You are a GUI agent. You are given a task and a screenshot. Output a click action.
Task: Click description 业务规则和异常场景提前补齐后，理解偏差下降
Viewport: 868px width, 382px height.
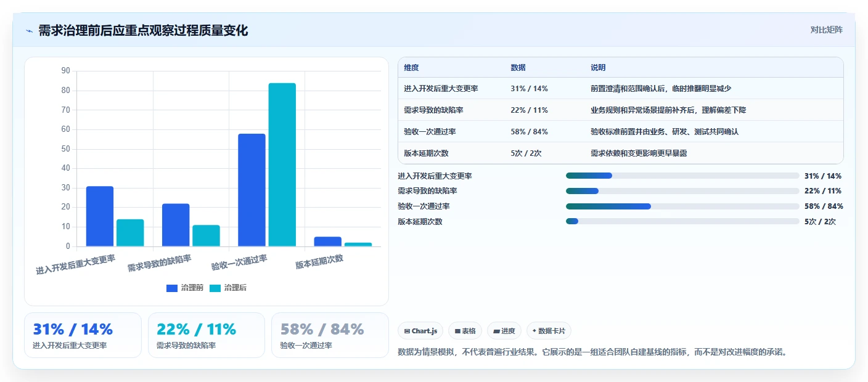tap(668, 110)
